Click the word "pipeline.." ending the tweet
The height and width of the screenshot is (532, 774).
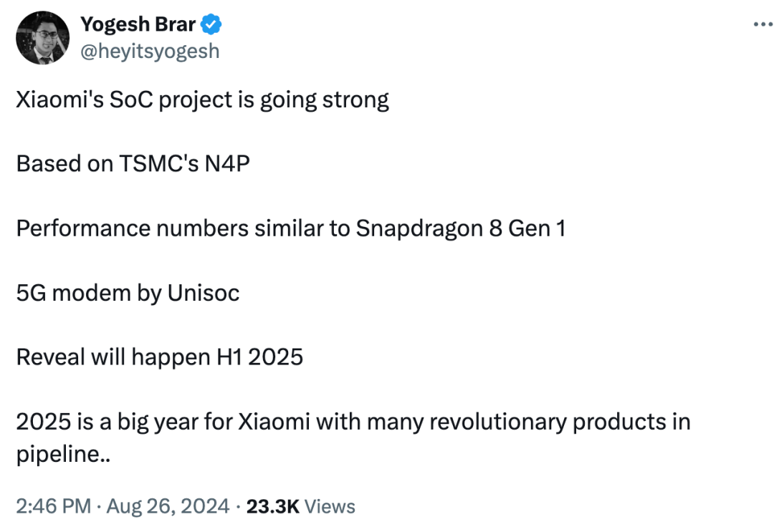tap(64, 454)
